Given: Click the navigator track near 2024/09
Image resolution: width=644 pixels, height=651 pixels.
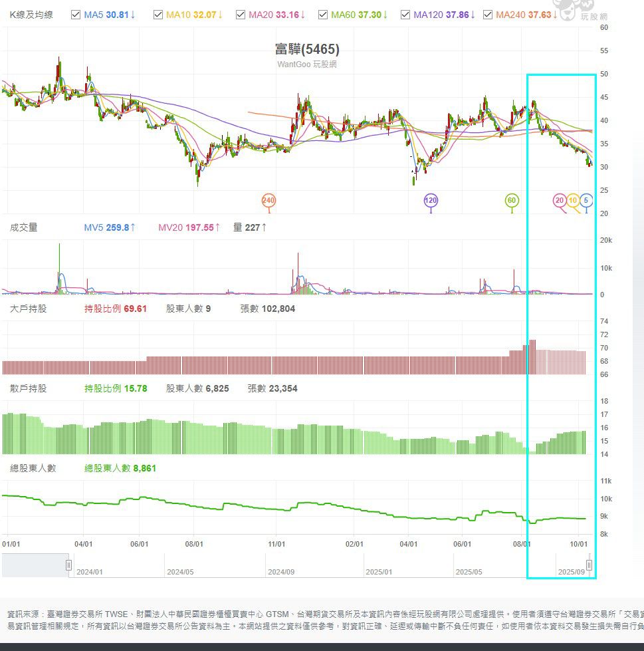Looking at the screenshot, I should point(281,572).
